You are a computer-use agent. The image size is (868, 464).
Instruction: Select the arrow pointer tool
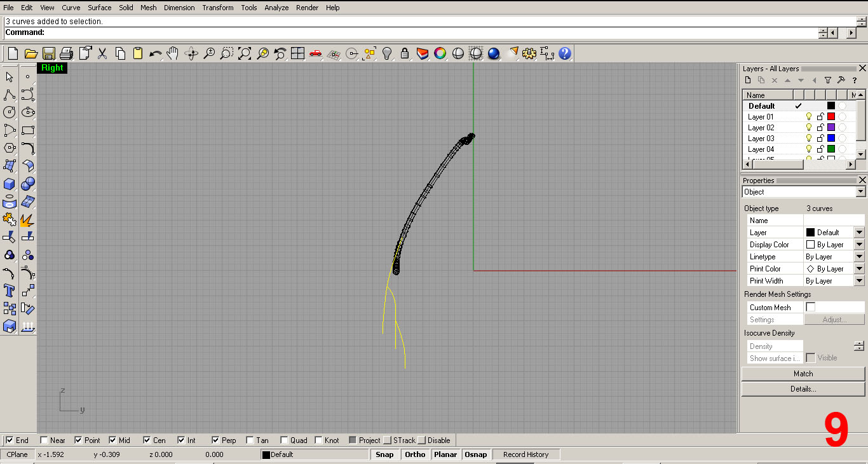[10, 77]
